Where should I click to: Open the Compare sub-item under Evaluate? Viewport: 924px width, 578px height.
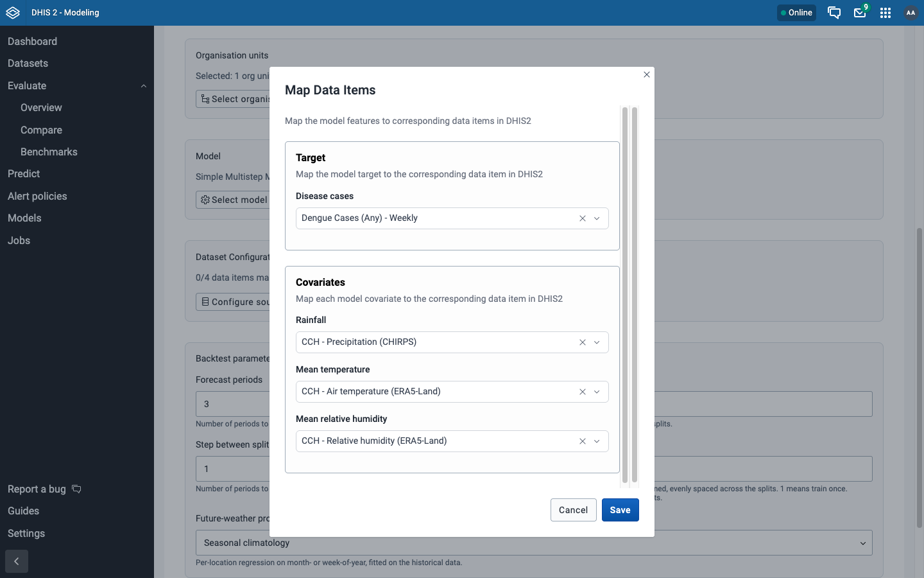pyautogui.click(x=41, y=130)
